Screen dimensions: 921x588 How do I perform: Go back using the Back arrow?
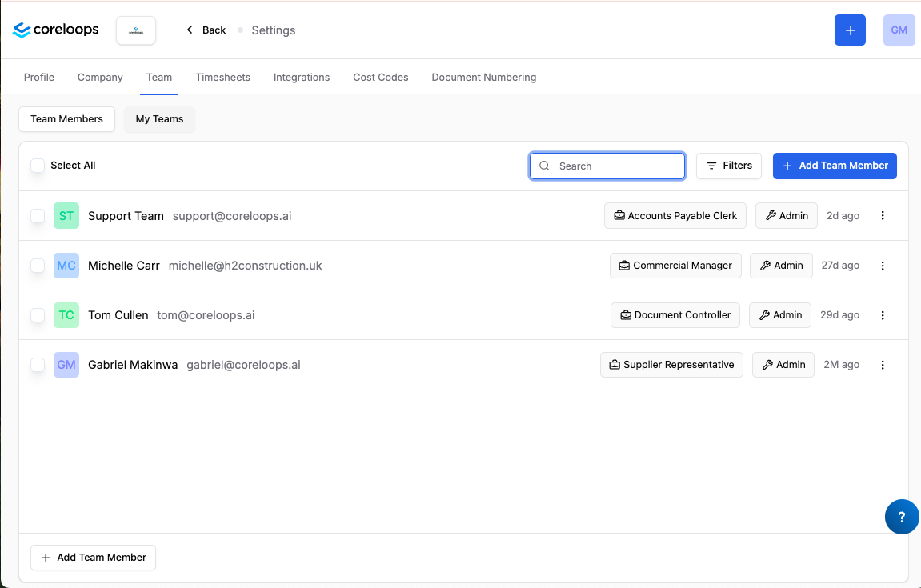206,30
